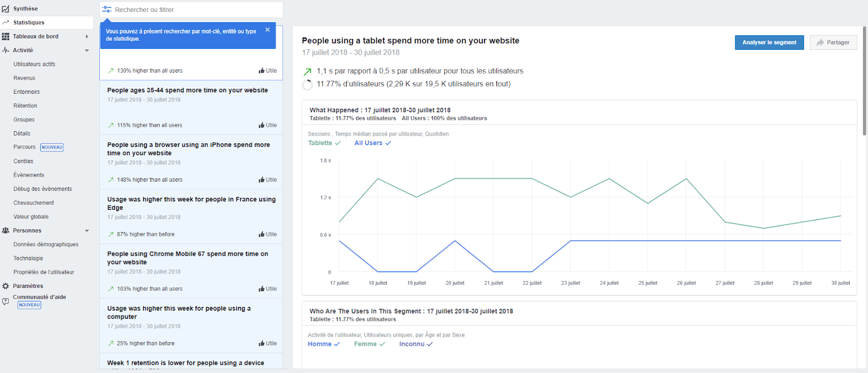
Task: Open Propriétés de l'utilisateur
Action: point(44,272)
